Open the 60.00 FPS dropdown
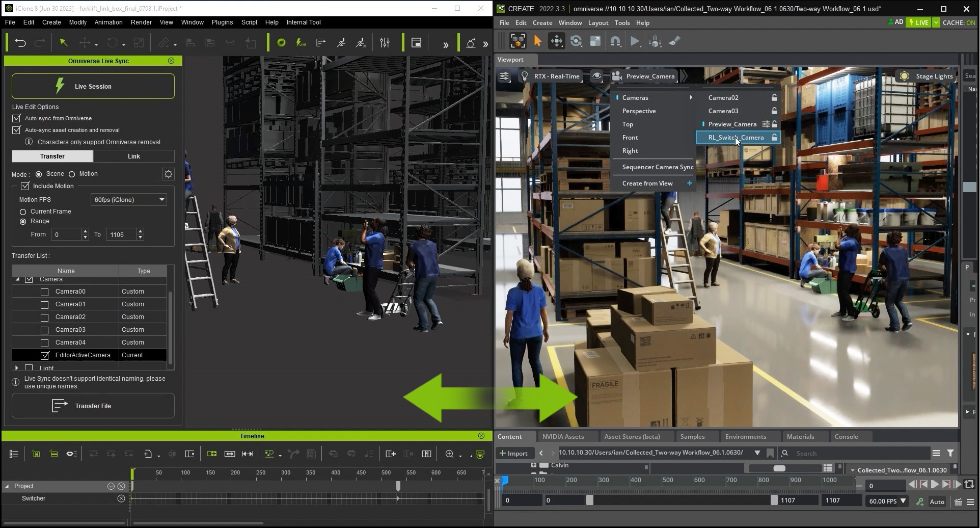The image size is (980, 528). pos(886,501)
